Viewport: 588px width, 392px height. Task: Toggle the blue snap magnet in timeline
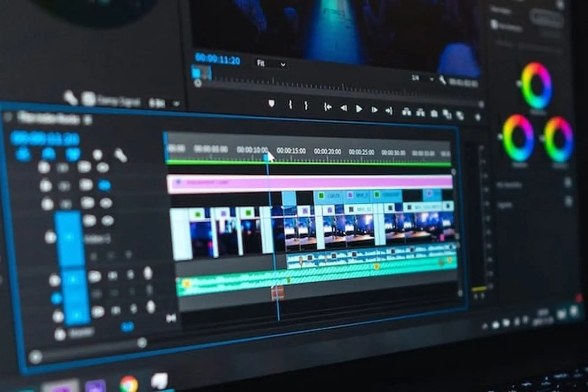tap(48, 153)
